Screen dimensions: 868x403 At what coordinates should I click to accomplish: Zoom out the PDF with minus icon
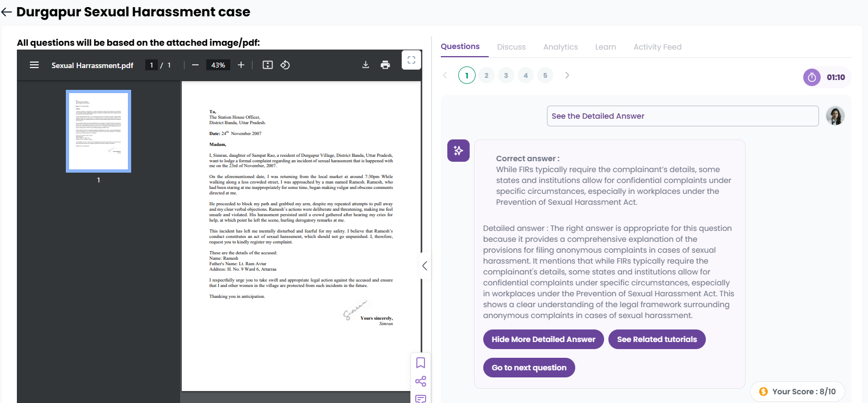[195, 65]
